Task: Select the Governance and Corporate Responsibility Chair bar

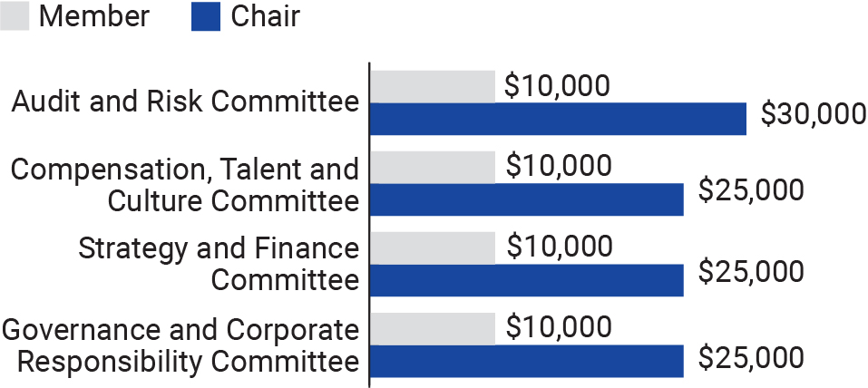Action: pyautogui.click(x=527, y=361)
